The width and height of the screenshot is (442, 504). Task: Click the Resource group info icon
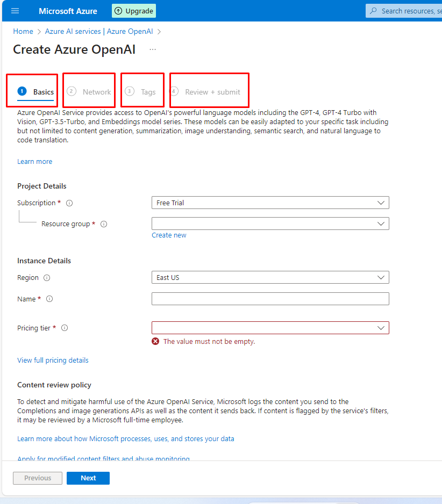[x=104, y=224]
